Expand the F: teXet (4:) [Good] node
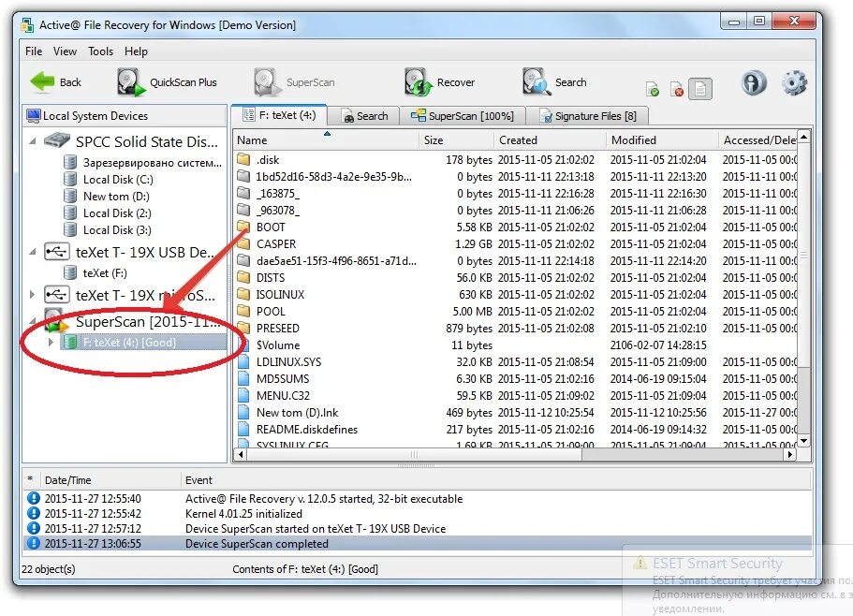The height and width of the screenshot is (616, 853). [51, 342]
